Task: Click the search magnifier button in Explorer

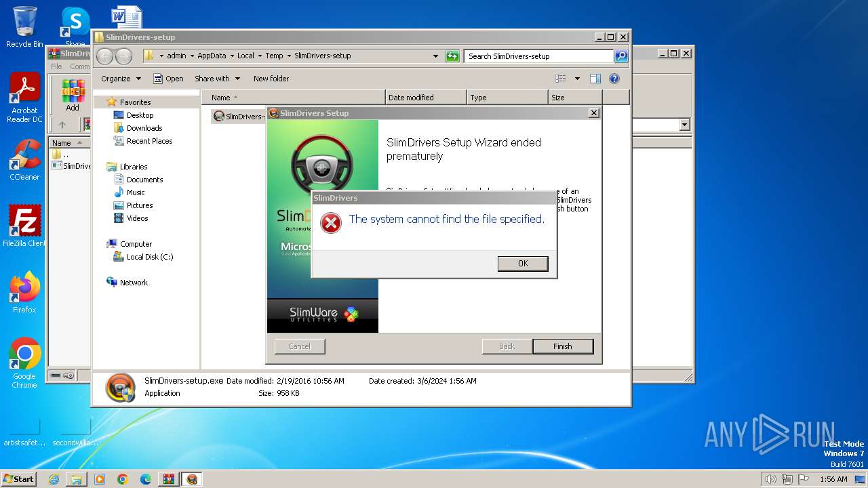Action: (620, 56)
